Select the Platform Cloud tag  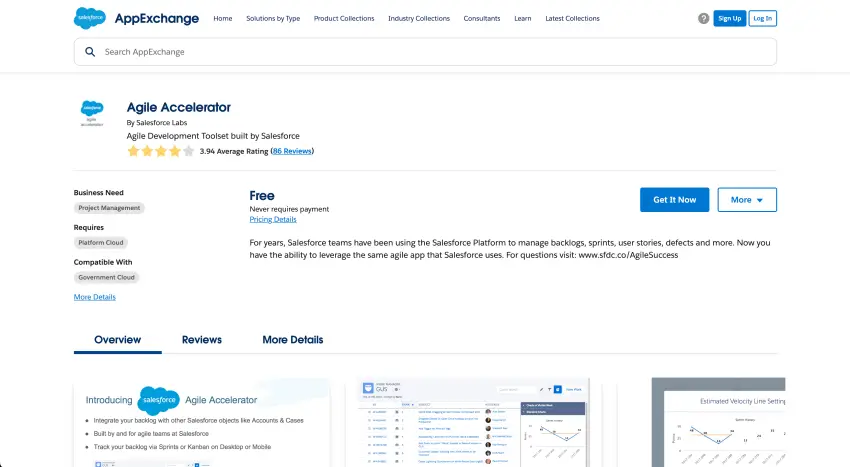click(101, 242)
